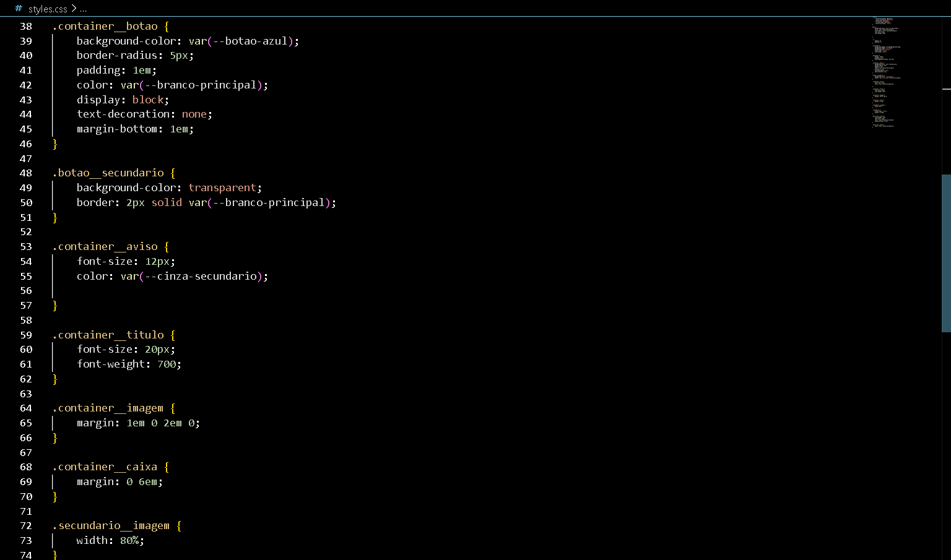Click line number 63 in the gutter
951x560 pixels.
tap(26, 394)
